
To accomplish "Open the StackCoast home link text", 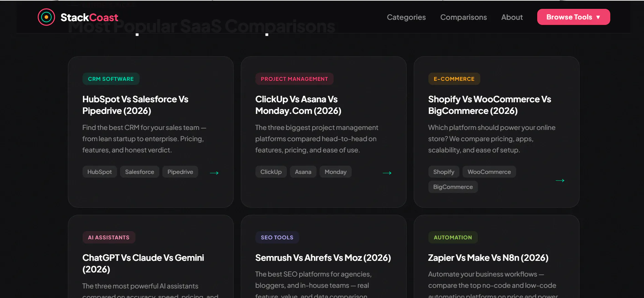I will coord(89,17).
